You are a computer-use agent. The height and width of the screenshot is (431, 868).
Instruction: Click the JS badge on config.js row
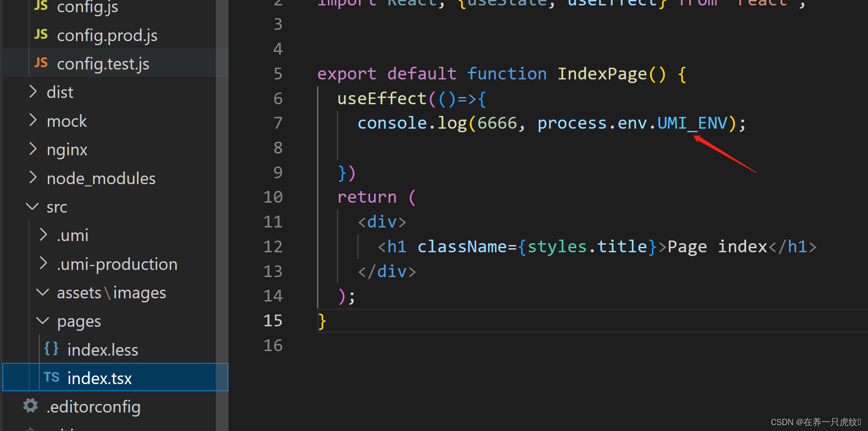coord(41,6)
